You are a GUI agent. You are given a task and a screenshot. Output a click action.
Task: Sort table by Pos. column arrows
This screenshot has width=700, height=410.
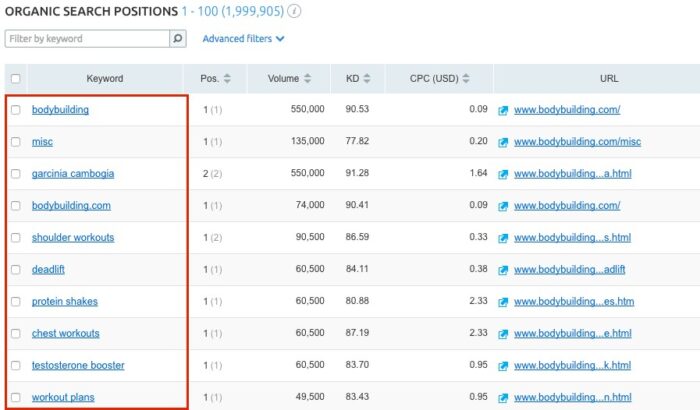pyautogui.click(x=227, y=79)
